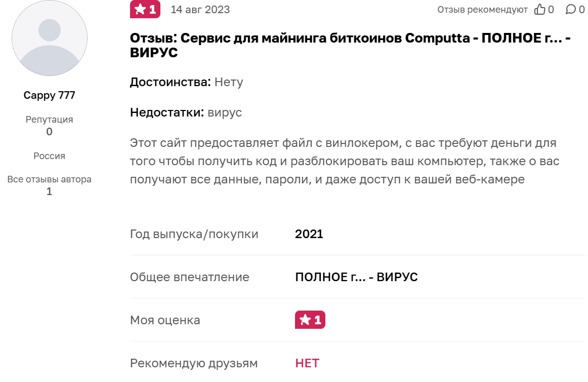The image size is (588, 382).
Task: Click the red 'НЕТ' recommendation value
Action: [x=307, y=363]
